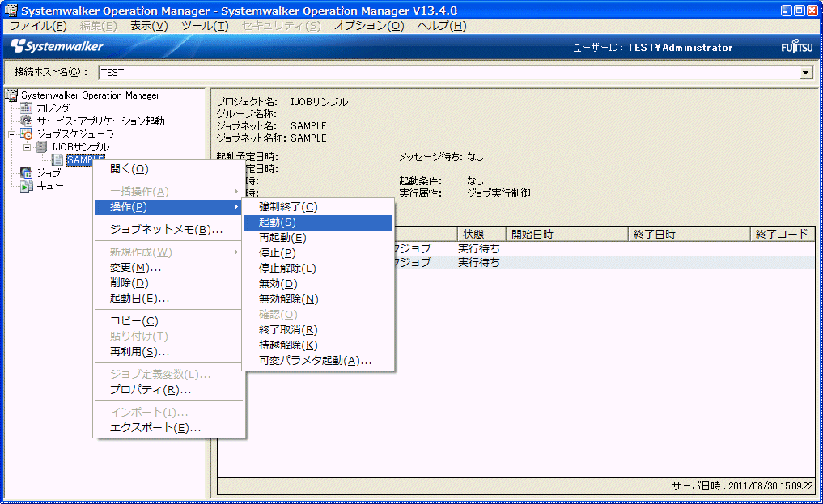Image resolution: width=823 pixels, height=504 pixels.
Task: Click the カレンダ calendar icon in tree
Action: coord(26,108)
